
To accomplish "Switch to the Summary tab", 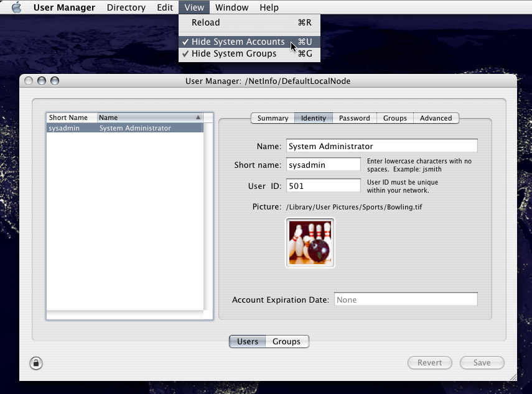I will pyautogui.click(x=273, y=118).
